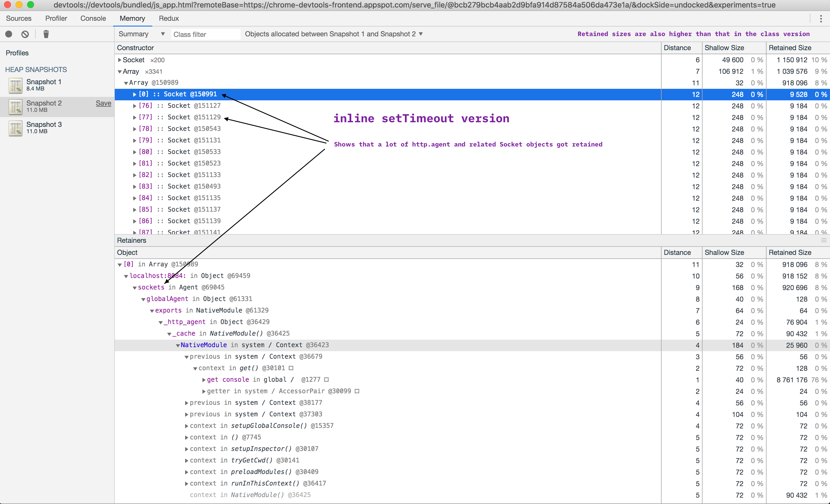The image size is (830, 504).
Task: Open the Redux tab
Action: (169, 18)
